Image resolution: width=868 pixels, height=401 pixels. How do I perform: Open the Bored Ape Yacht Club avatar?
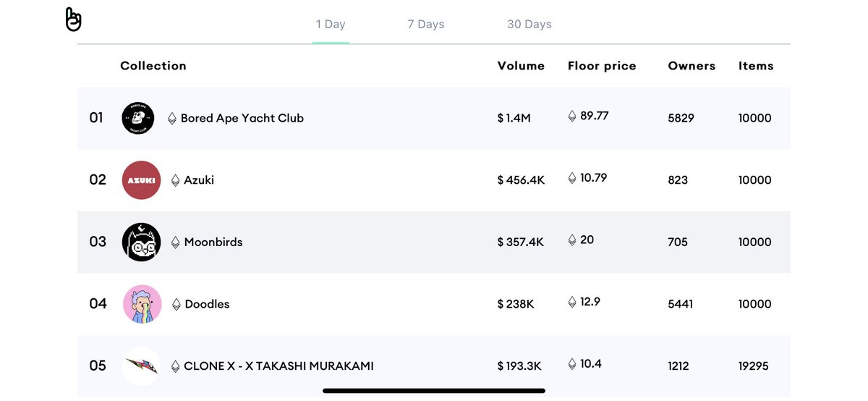138,118
